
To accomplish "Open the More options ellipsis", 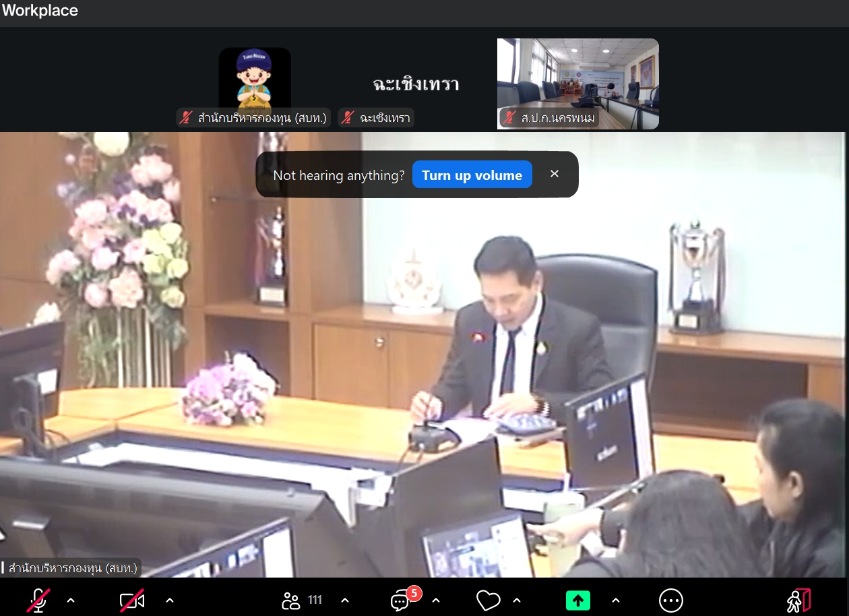I will pyautogui.click(x=670, y=600).
